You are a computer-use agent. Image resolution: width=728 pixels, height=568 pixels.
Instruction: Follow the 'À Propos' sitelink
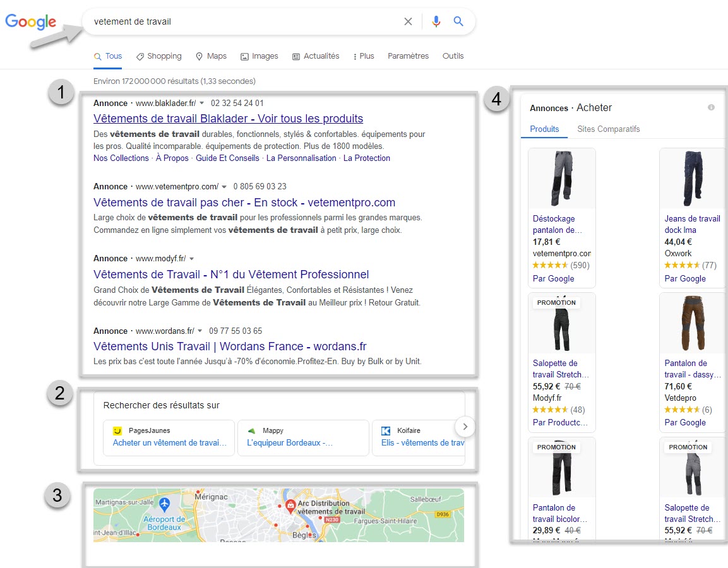click(x=172, y=158)
